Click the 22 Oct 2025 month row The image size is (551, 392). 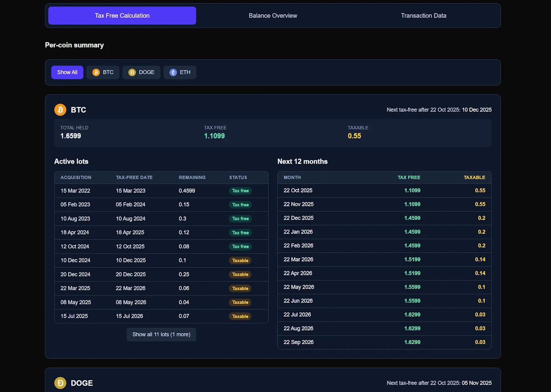(384, 191)
